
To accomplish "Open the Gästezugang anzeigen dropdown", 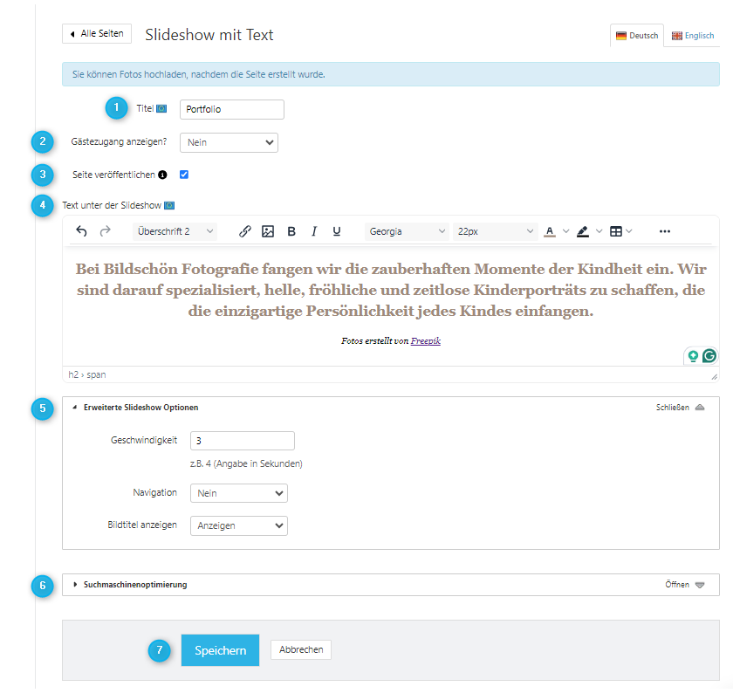I will pyautogui.click(x=229, y=142).
